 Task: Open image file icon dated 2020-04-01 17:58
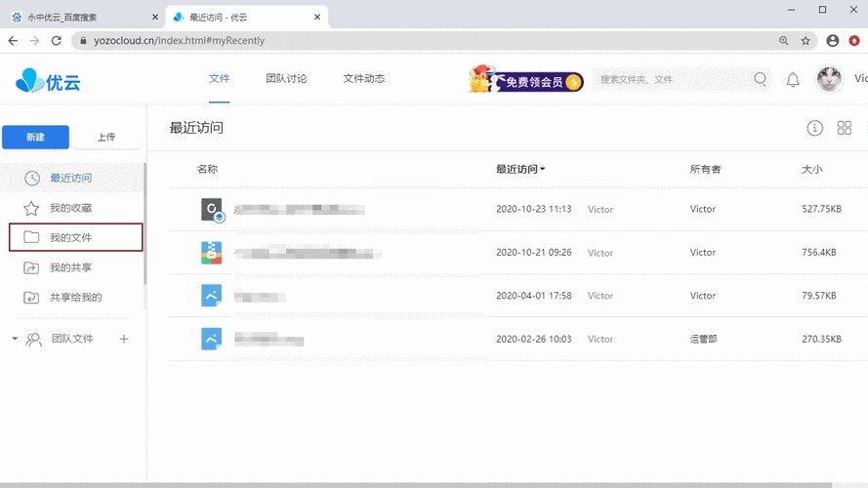(x=212, y=296)
